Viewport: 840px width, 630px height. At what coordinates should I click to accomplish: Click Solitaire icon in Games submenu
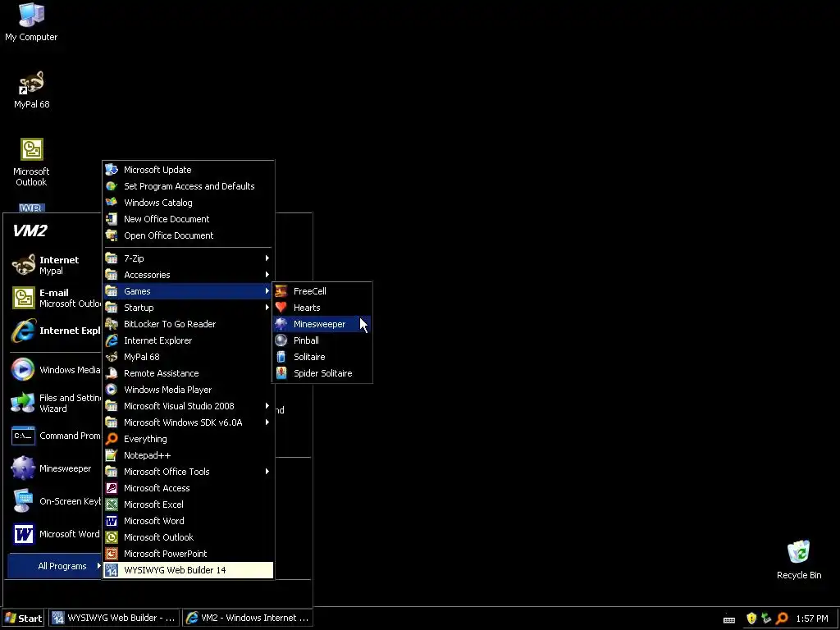coord(281,357)
